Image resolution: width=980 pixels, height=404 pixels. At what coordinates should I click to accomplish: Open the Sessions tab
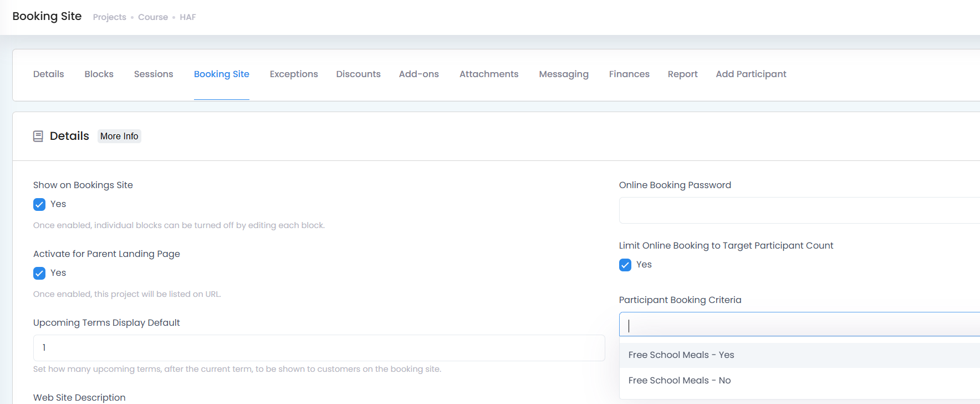pyautogui.click(x=154, y=74)
